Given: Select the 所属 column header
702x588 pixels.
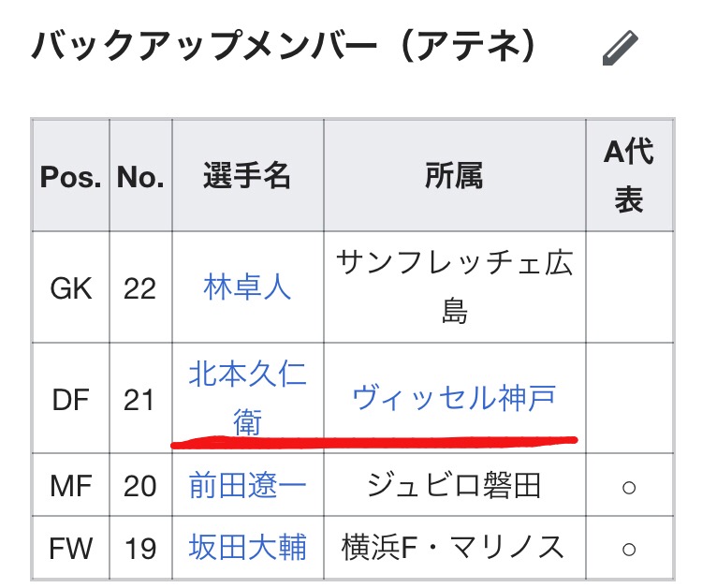Looking at the screenshot, I should tap(454, 176).
